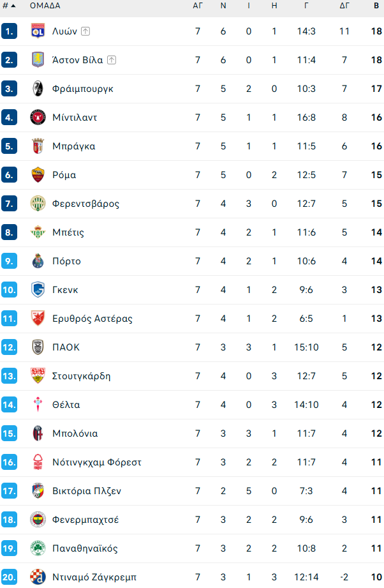This screenshot has width=384, height=588.
Task: Select the Ερυθρός Αστέρας crest
Action: pos(36,318)
